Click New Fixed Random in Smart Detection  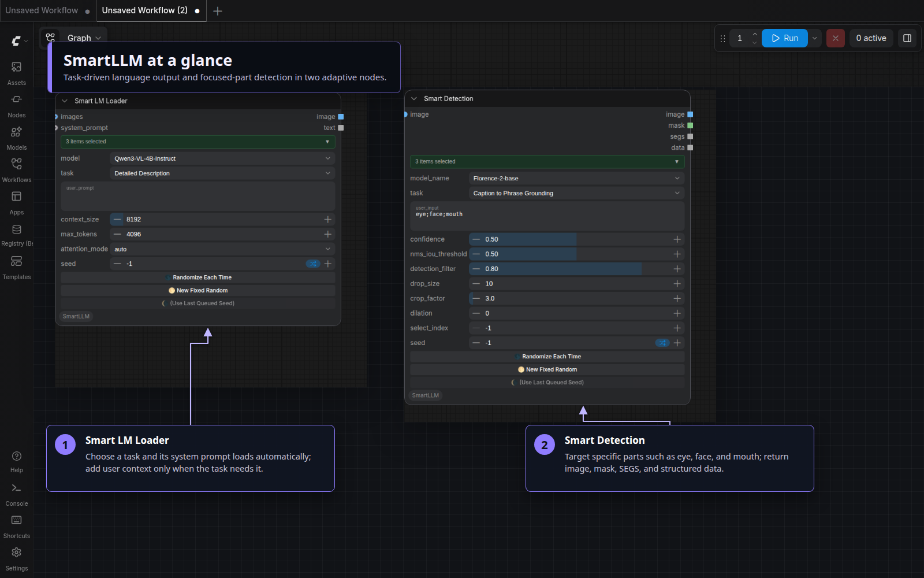[x=547, y=369]
